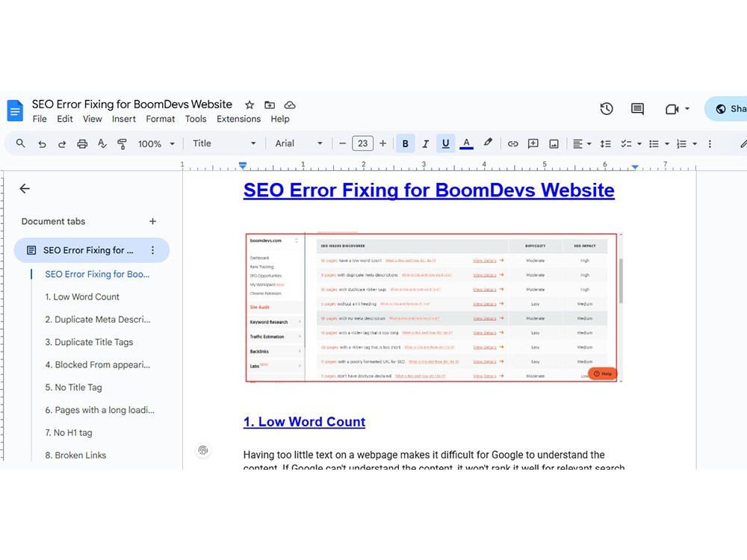Redo the last action
Screen dimensions: 747x560
click(62, 144)
